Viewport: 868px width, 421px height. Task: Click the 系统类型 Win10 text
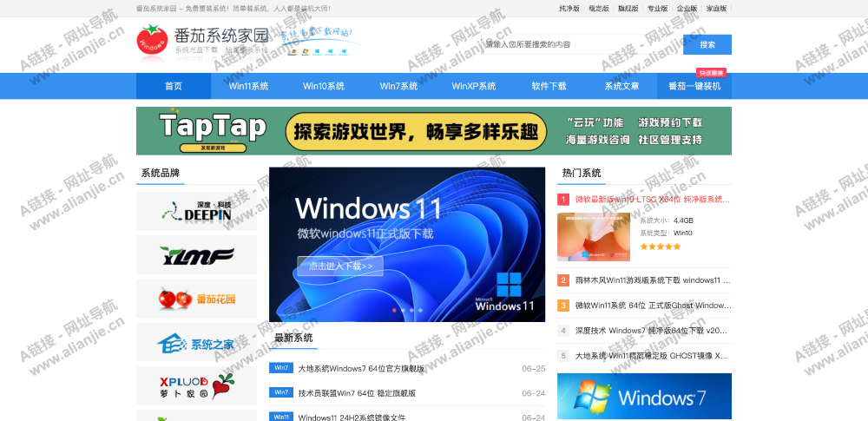tap(666, 234)
